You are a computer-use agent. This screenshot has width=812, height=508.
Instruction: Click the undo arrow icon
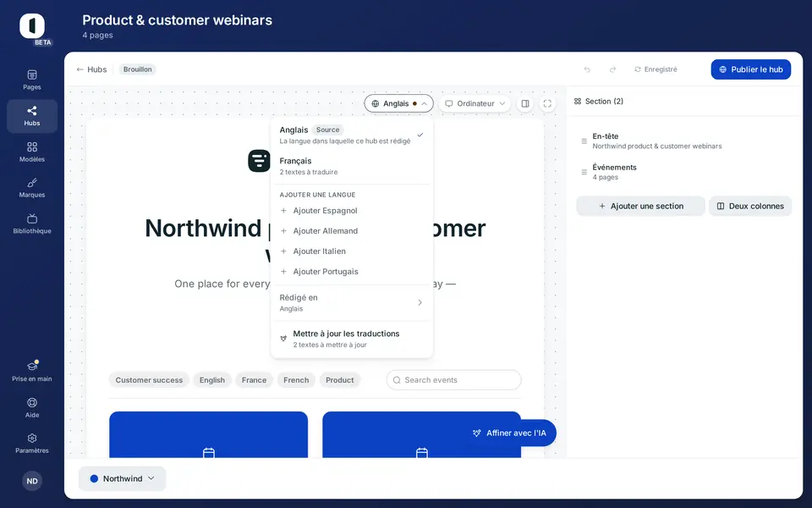pyautogui.click(x=587, y=69)
